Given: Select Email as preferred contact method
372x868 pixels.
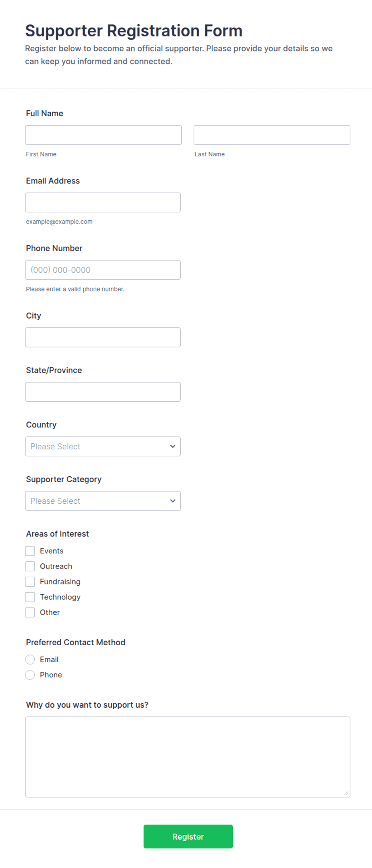Looking at the screenshot, I should [x=30, y=660].
